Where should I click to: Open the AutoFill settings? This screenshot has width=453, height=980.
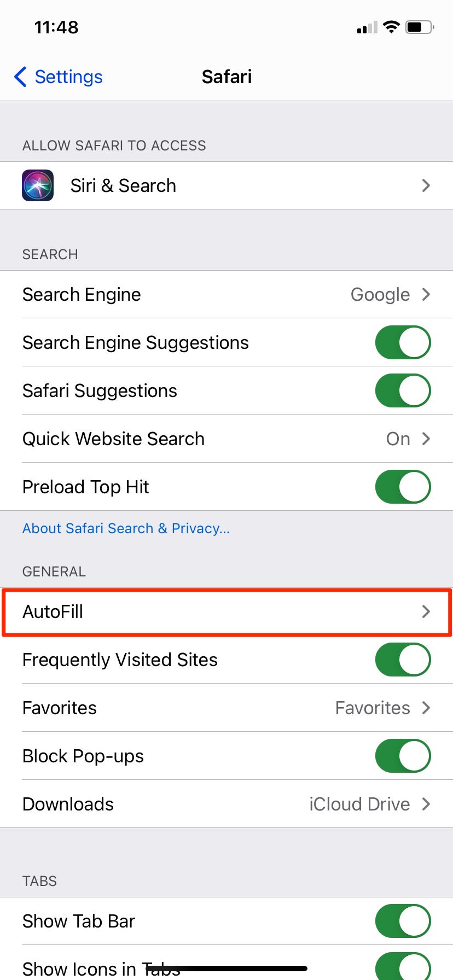coord(226,612)
